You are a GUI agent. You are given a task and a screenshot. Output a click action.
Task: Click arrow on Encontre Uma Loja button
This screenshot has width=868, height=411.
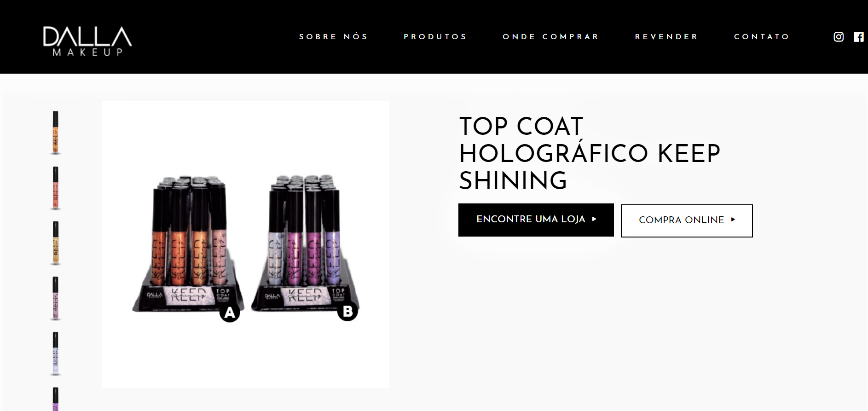(x=594, y=219)
